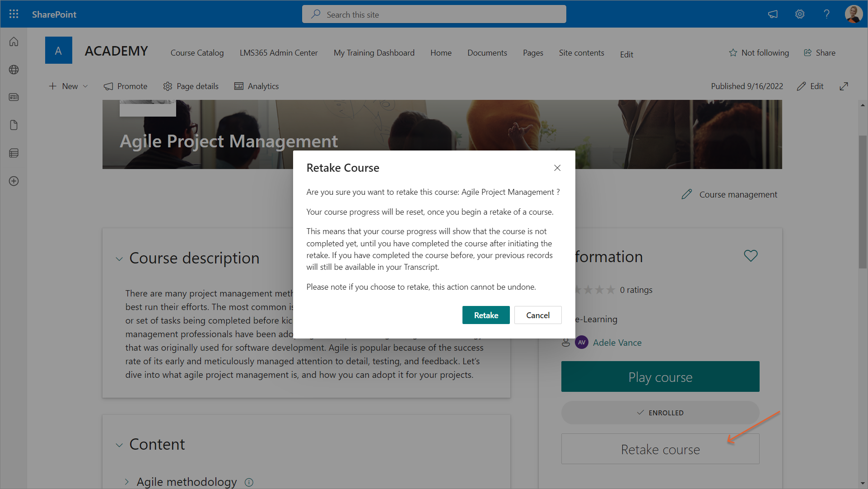This screenshot has width=868, height=489.
Task: Open the New dropdown menu
Action: (x=69, y=86)
